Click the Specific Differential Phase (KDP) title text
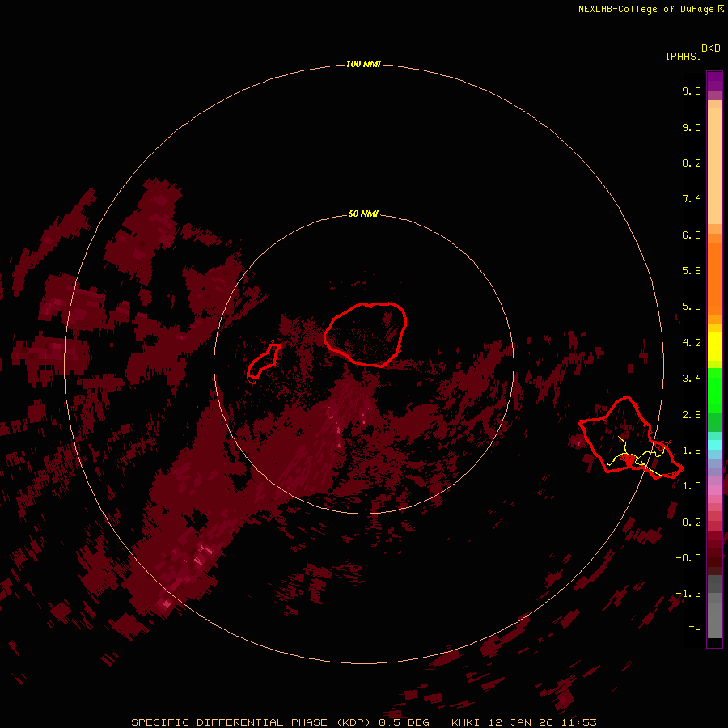The height and width of the screenshot is (728, 728). [252, 722]
